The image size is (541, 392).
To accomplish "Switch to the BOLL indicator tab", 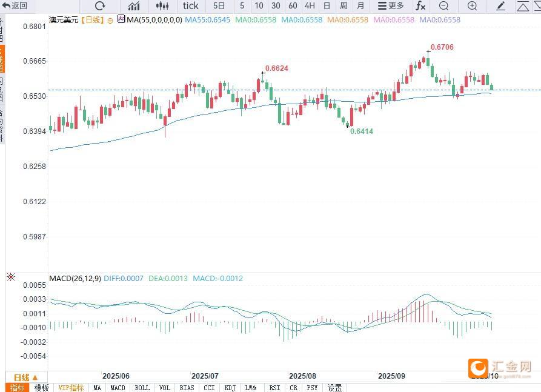I will 142,388.
